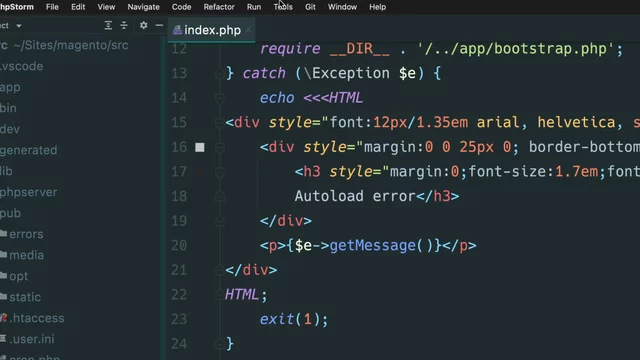Open the File menu
This screenshot has width=640, height=360.
click(x=52, y=7)
